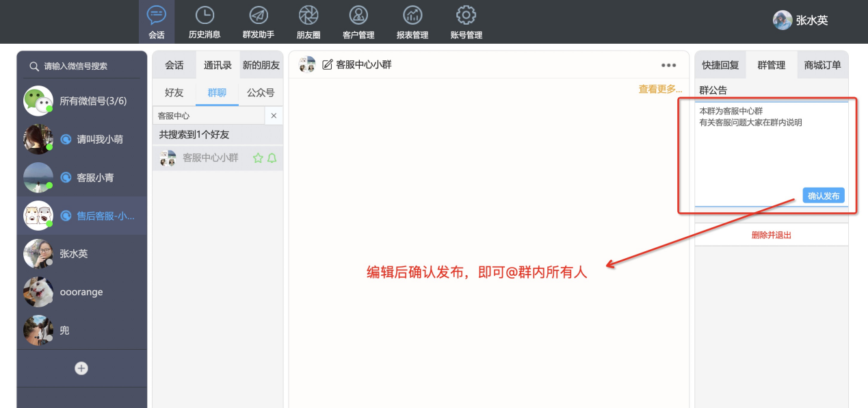Switch to 会话 tab in middle panel

174,65
